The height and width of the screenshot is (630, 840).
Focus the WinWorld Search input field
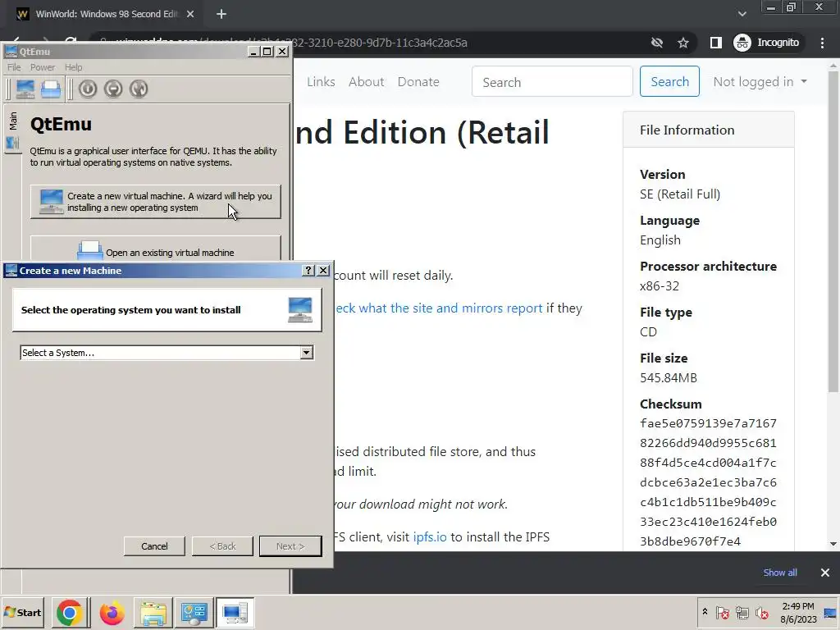(552, 81)
